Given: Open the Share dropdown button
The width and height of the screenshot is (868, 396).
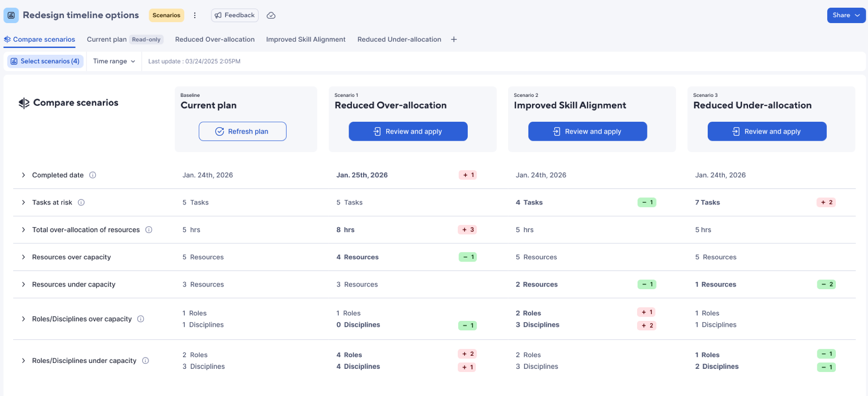Looking at the screenshot, I should coord(846,15).
